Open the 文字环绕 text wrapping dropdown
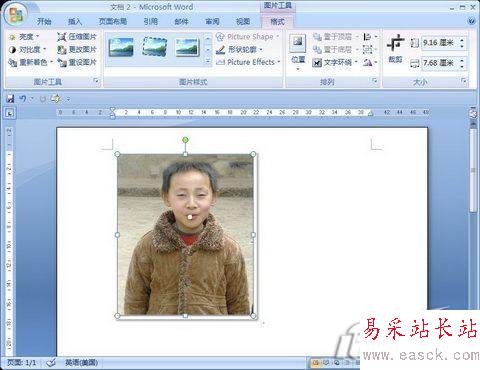Screen dimensions: 480x370 point(335,62)
